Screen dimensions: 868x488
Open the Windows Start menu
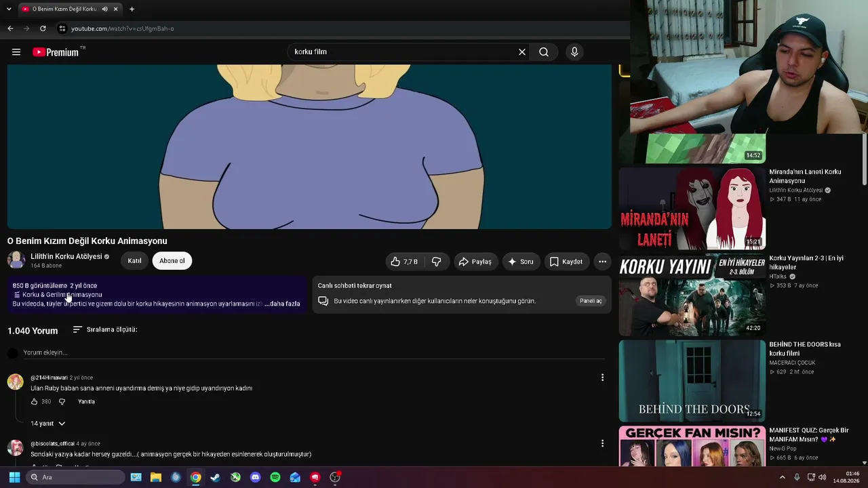14,477
